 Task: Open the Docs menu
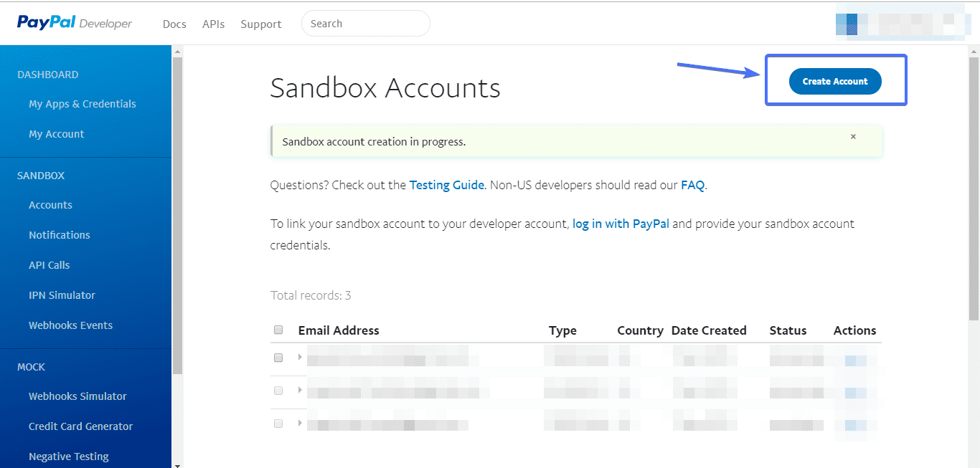tap(174, 24)
